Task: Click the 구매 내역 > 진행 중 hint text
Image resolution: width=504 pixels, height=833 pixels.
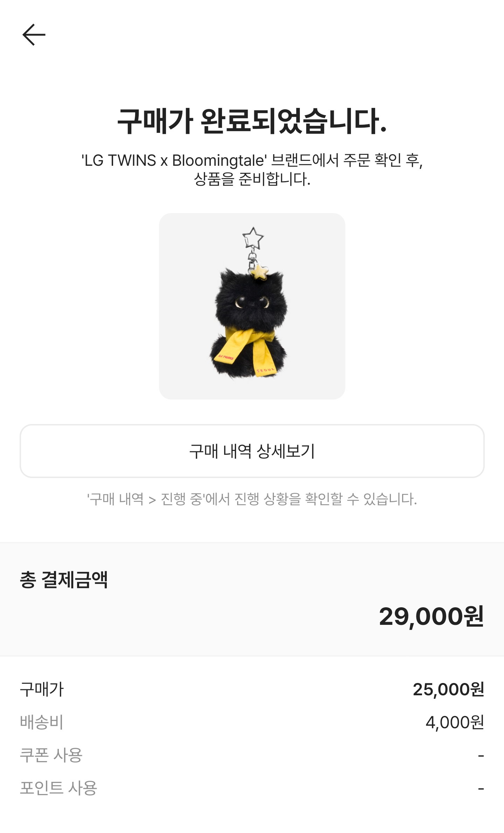Action: (252, 499)
